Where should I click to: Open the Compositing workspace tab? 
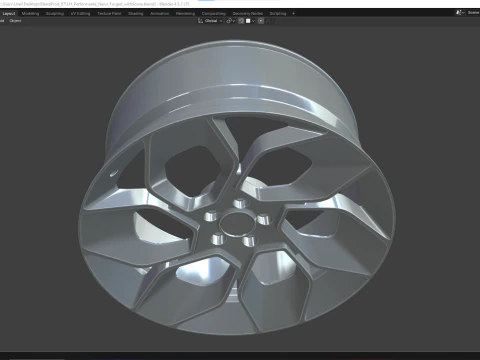point(214,14)
